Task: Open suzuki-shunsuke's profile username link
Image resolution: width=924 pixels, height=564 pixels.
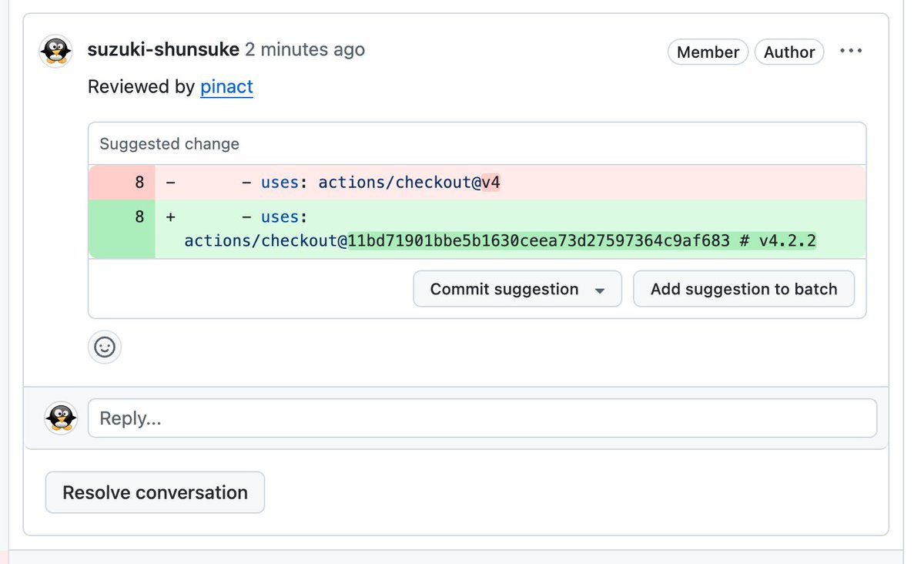Action: coord(163,50)
